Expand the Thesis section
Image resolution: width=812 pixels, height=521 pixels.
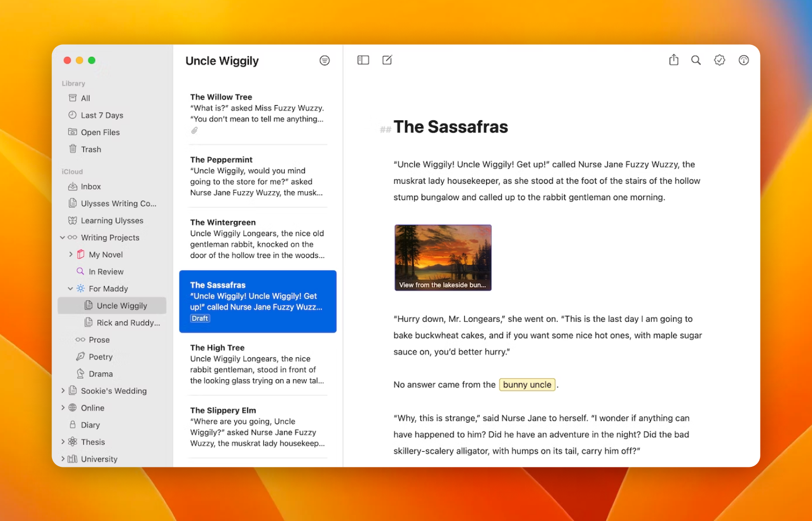click(x=62, y=441)
